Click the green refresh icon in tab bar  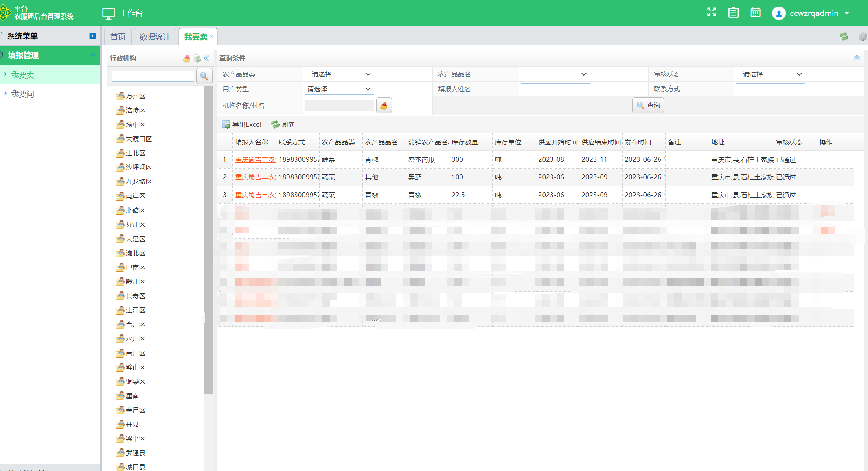(844, 37)
